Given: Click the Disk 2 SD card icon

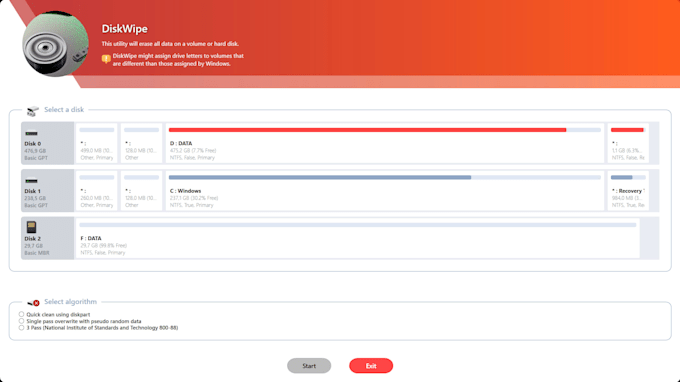Looking at the screenshot, I should pos(31,227).
